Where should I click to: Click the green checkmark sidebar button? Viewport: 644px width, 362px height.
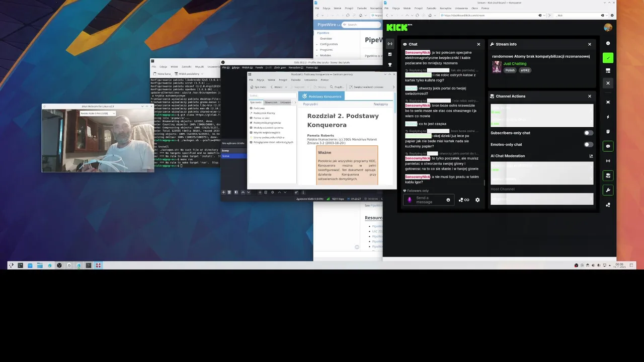click(x=608, y=58)
